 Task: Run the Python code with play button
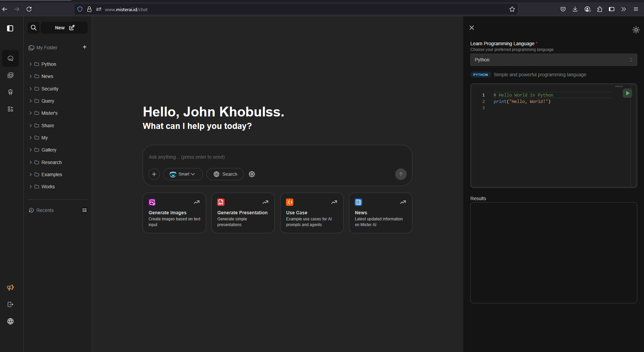pyautogui.click(x=627, y=93)
